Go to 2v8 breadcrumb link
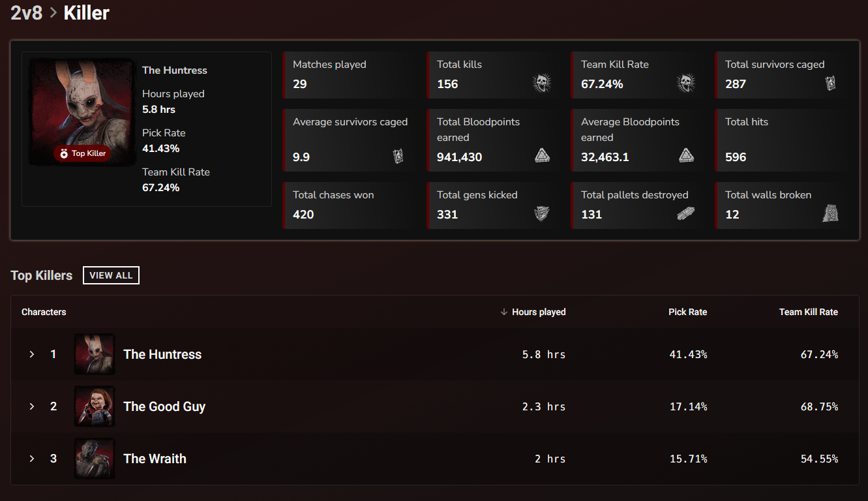 pyautogui.click(x=27, y=12)
